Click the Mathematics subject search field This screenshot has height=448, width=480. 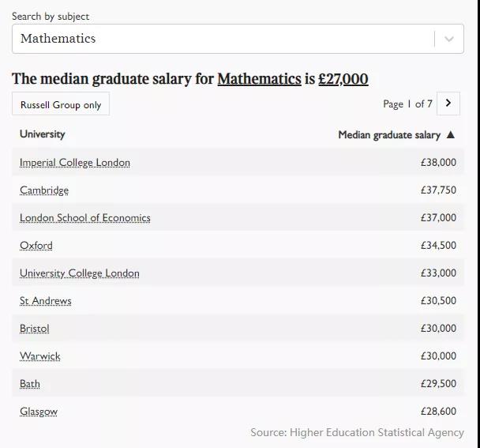coord(221,39)
